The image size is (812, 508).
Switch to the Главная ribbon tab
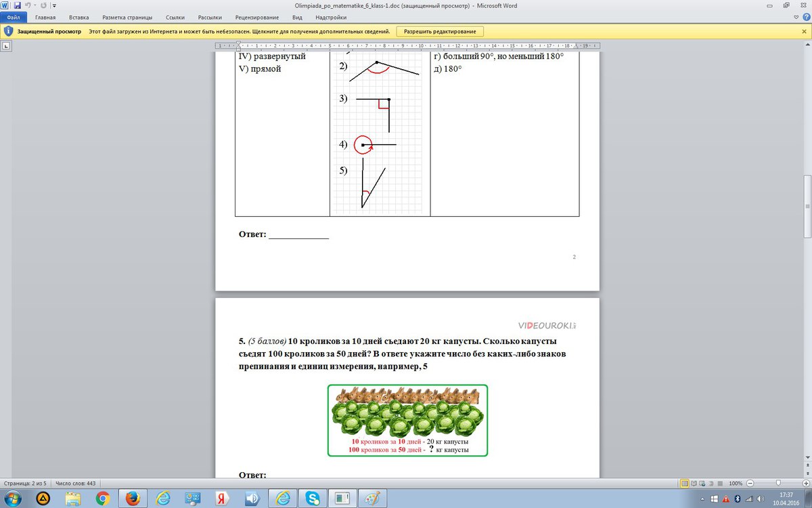click(45, 17)
